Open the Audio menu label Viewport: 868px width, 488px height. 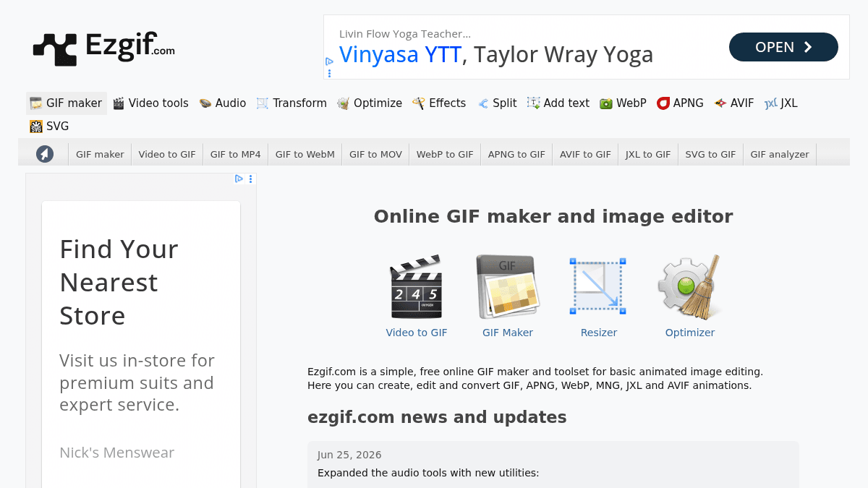231,103
